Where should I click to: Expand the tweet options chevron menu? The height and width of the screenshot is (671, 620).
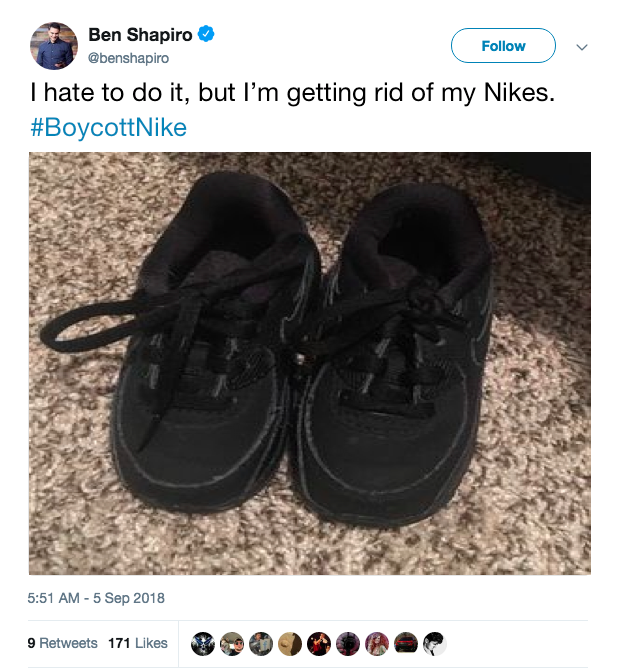click(582, 47)
